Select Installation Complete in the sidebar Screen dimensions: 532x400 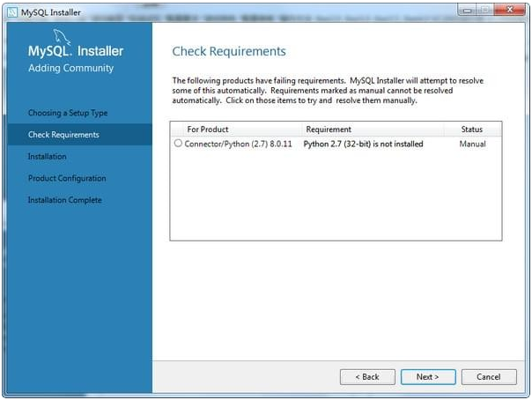[65, 200]
